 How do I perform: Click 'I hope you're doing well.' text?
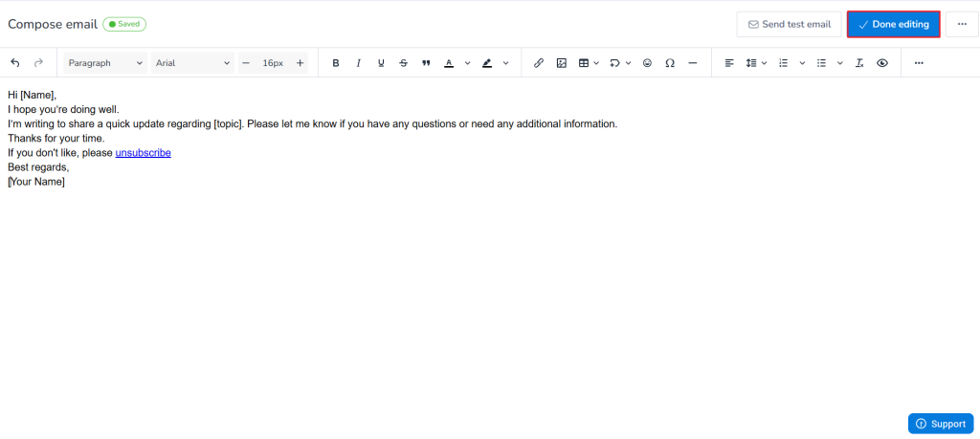pyautogui.click(x=63, y=109)
